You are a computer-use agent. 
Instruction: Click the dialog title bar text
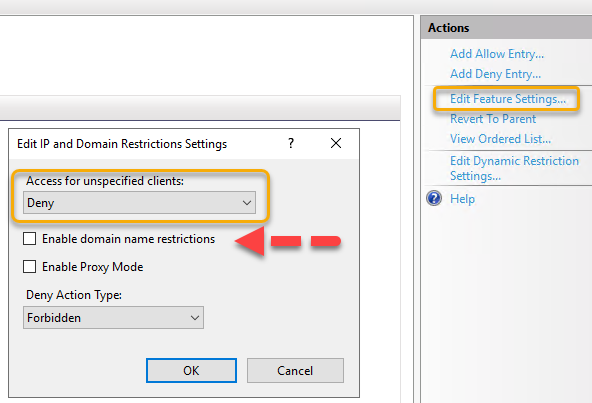(122, 144)
